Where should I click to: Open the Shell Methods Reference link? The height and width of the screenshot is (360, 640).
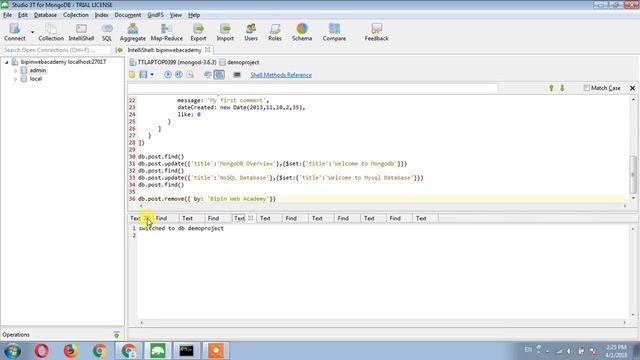point(281,75)
